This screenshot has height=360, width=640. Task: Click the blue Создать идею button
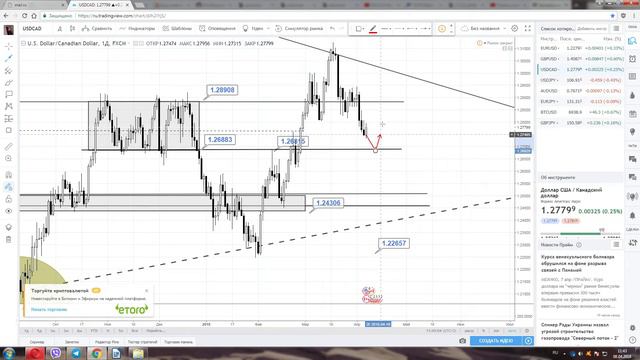[496, 341]
